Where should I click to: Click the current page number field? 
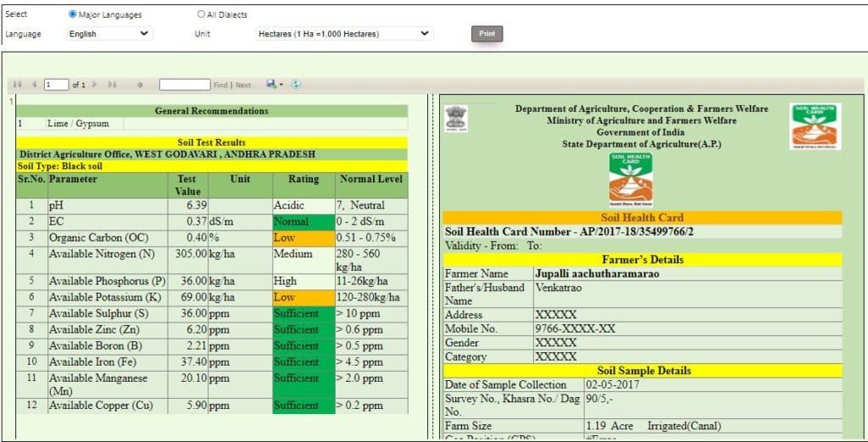pos(57,84)
